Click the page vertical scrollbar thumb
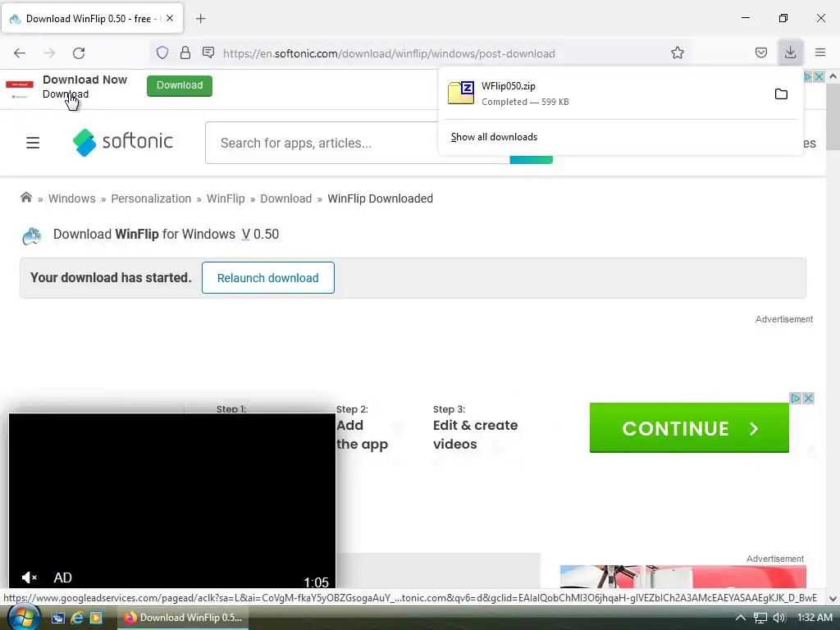Viewport: 840px width, 630px height. 833,116
